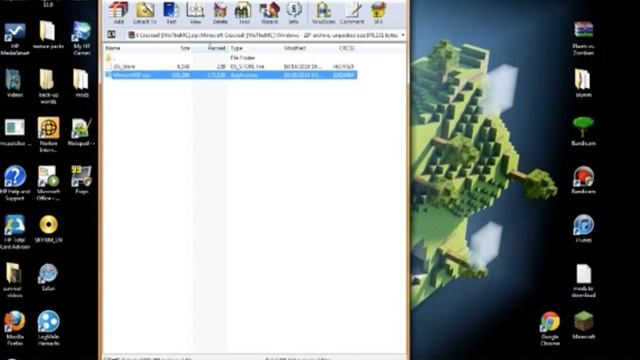Image resolution: width=640 pixels, height=360 pixels.
Task: Click the Test archive toolbar icon
Action: pyautogui.click(x=171, y=13)
